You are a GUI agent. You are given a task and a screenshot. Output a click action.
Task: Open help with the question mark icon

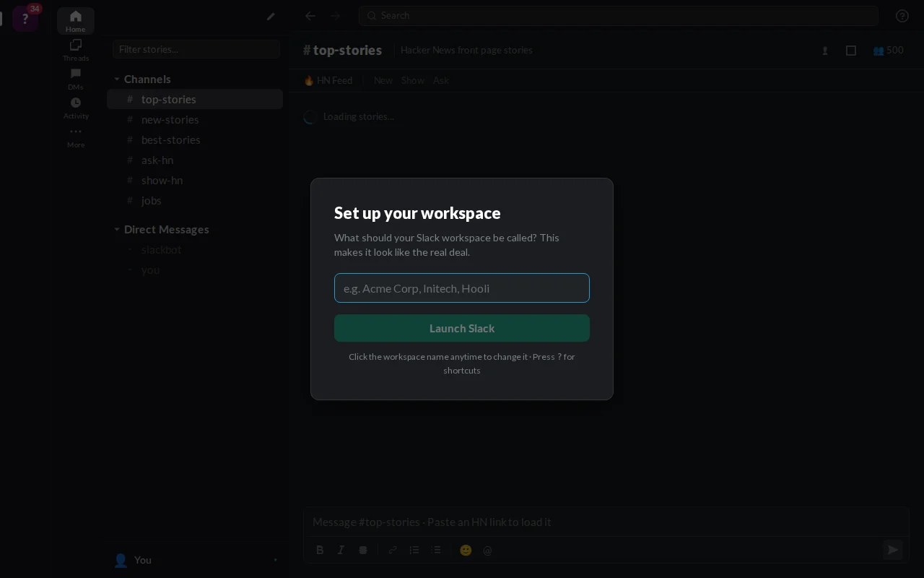tap(902, 16)
